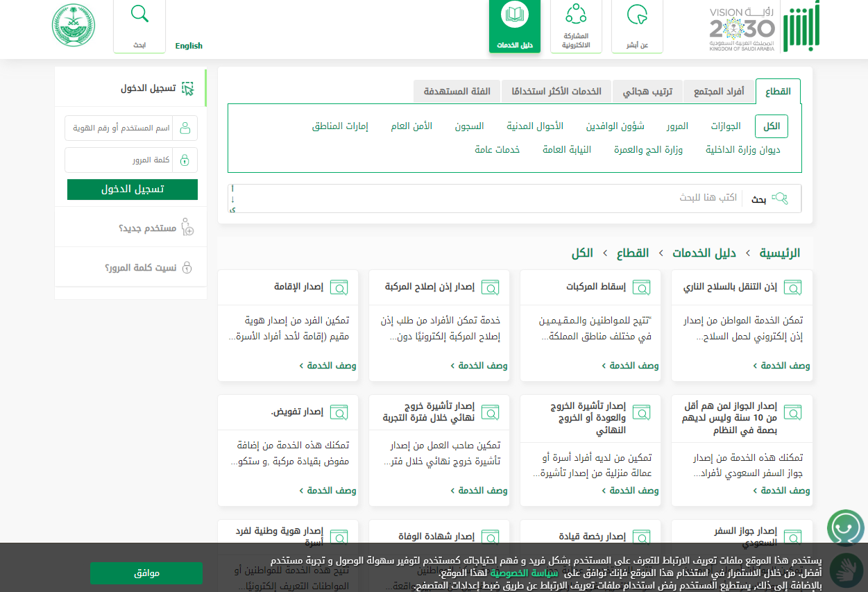Filter by النيابة العامة sector
This screenshot has height=592, width=868.
[x=567, y=149]
